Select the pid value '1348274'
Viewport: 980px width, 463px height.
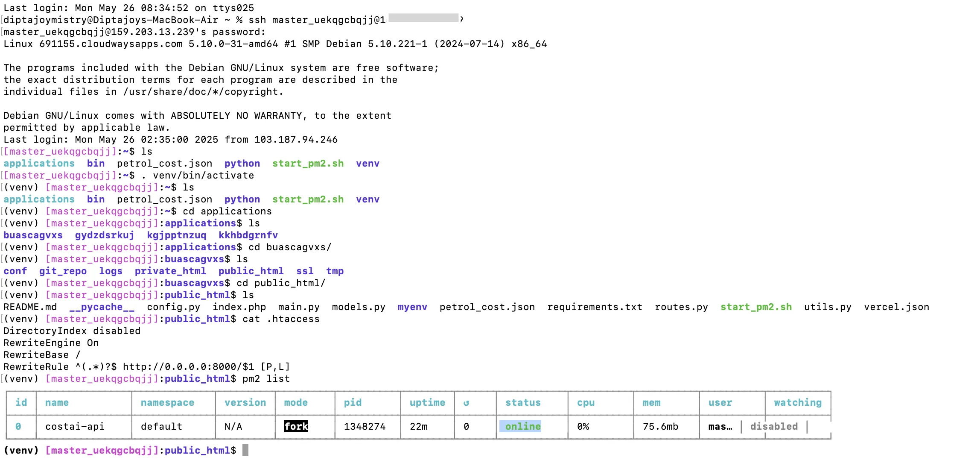tap(365, 427)
